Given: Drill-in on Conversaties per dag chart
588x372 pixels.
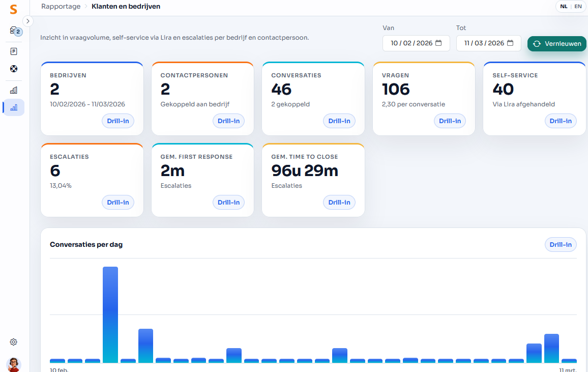Looking at the screenshot, I should (x=561, y=245).
